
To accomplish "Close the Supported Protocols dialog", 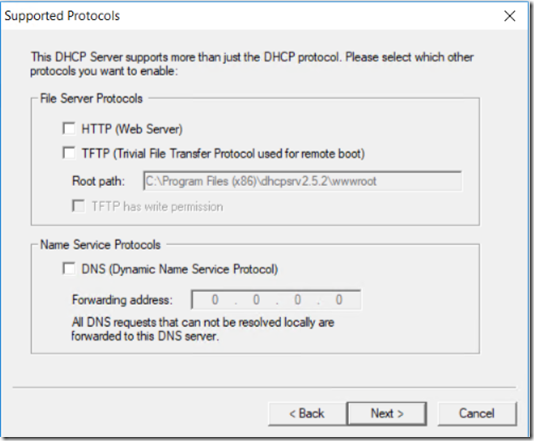I will pyautogui.click(x=510, y=16).
